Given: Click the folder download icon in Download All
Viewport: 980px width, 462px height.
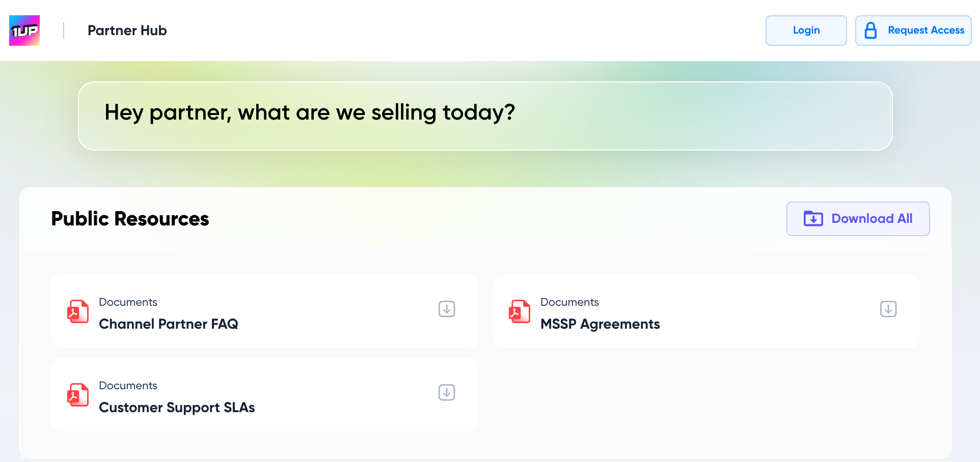Looking at the screenshot, I should (813, 219).
